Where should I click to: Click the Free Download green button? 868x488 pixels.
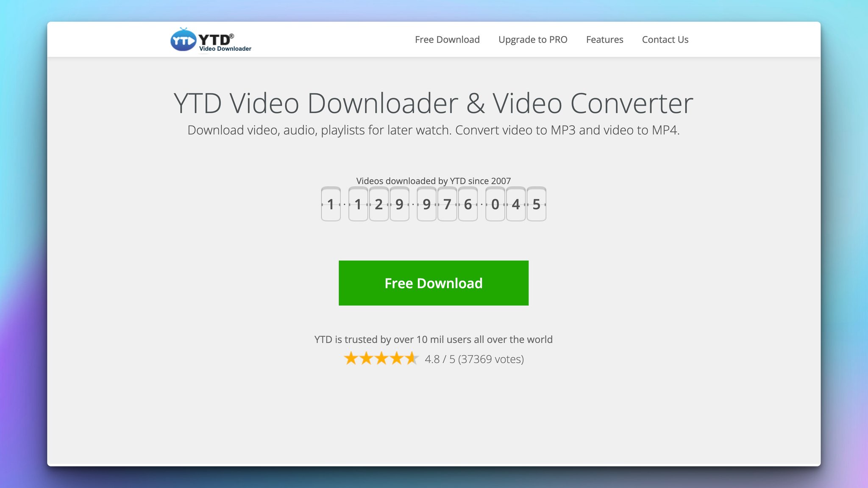pos(434,283)
